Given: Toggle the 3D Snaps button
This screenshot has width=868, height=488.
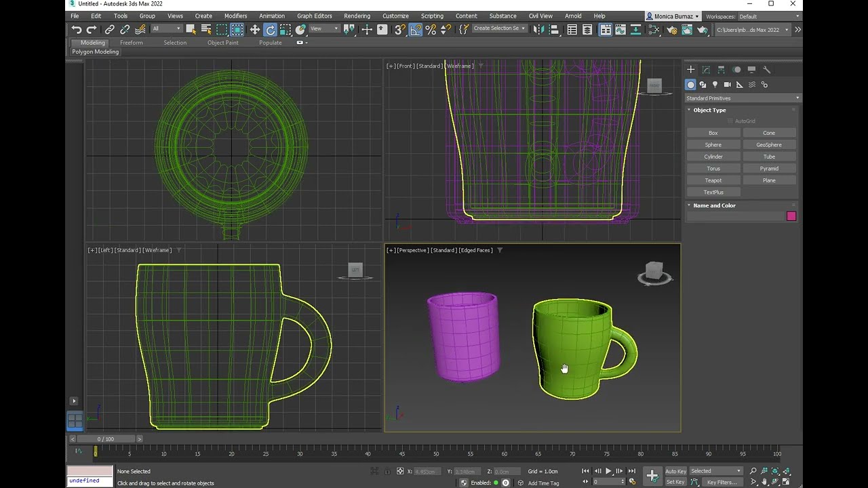Looking at the screenshot, I should pyautogui.click(x=400, y=29).
